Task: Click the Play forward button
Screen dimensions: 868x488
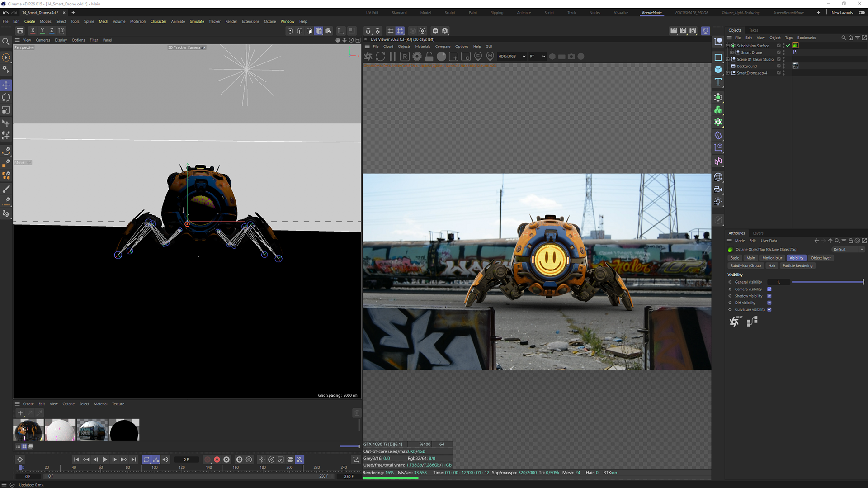Action: (x=105, y=460)
